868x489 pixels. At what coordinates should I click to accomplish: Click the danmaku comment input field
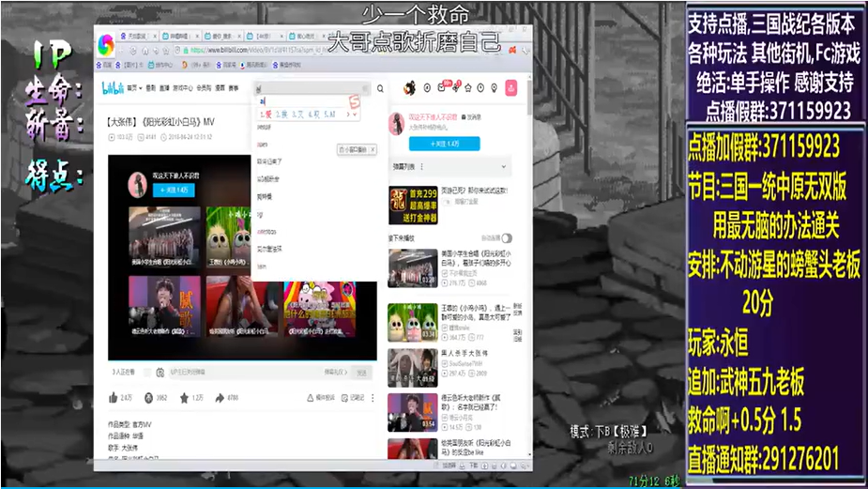click(244, 373)
